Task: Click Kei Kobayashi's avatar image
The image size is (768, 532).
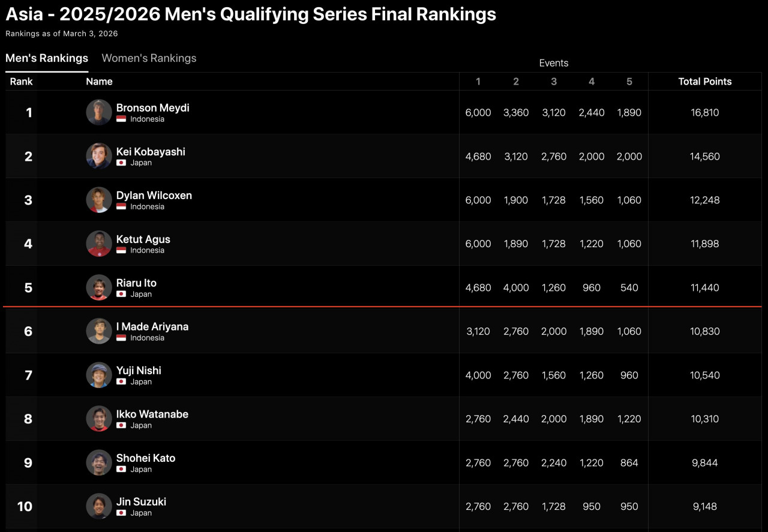Action: tap(99, 156)
